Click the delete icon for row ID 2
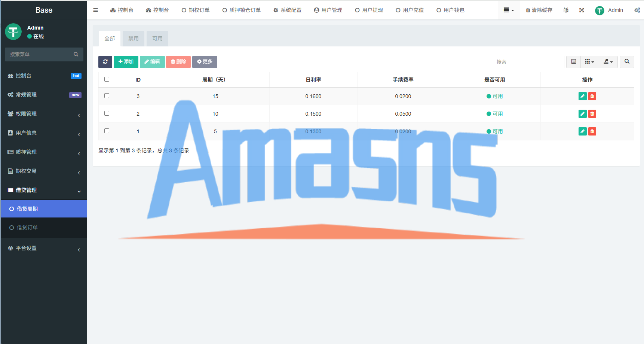644x344 pixels. [592, 114]
